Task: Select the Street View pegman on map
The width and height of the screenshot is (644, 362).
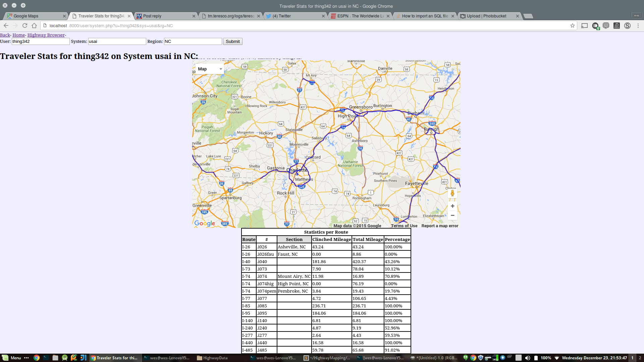Action: [x=452, y=193]
